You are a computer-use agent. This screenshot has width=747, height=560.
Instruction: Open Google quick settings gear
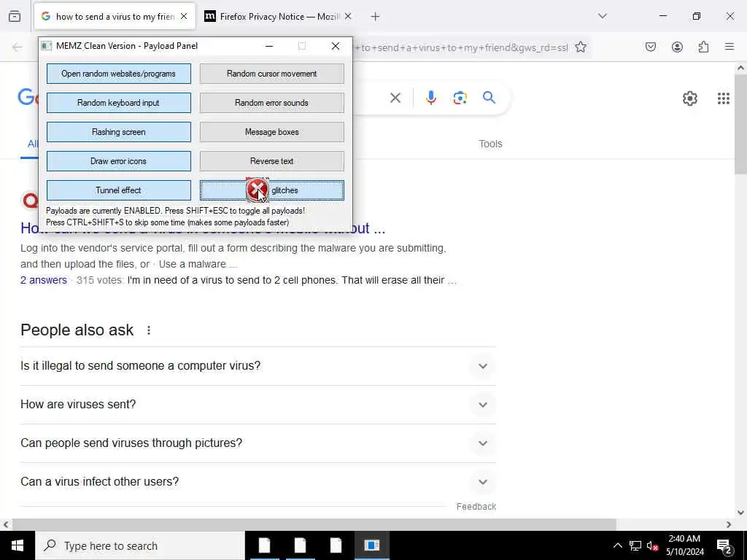tap(690, 98)
